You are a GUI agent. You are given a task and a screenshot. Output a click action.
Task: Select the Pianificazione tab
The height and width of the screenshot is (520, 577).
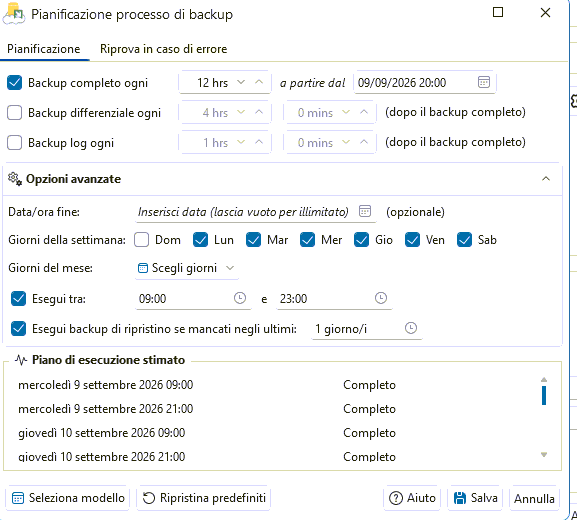(44, 49)
